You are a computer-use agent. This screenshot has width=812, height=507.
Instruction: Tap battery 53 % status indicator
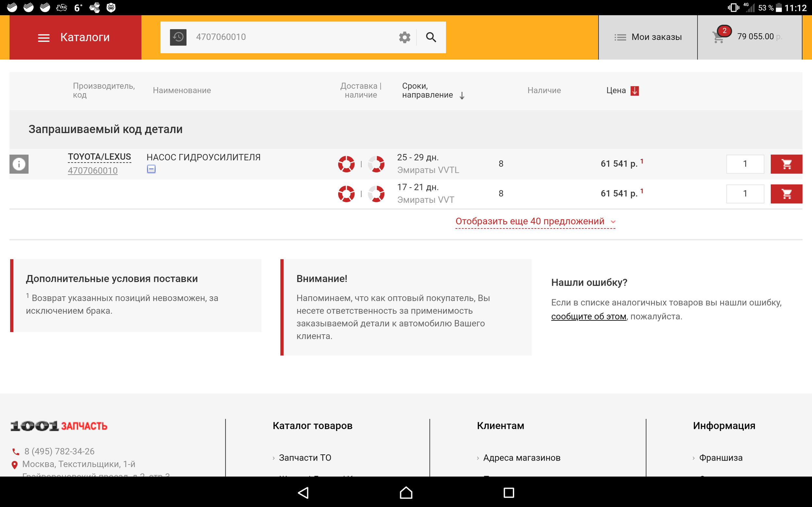(770, 8)
